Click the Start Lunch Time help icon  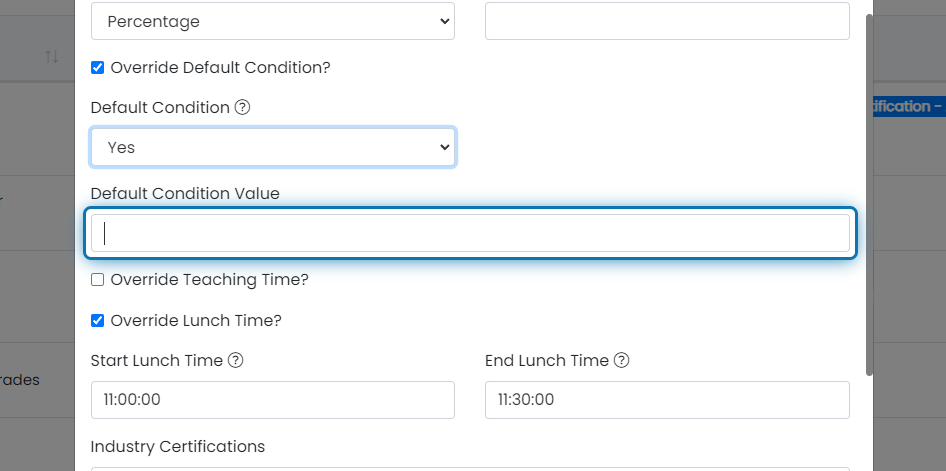tap(235, 361)
